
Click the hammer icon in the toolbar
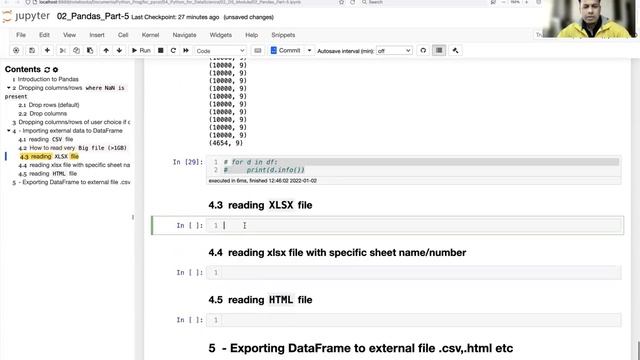click(x=456, y=50)
